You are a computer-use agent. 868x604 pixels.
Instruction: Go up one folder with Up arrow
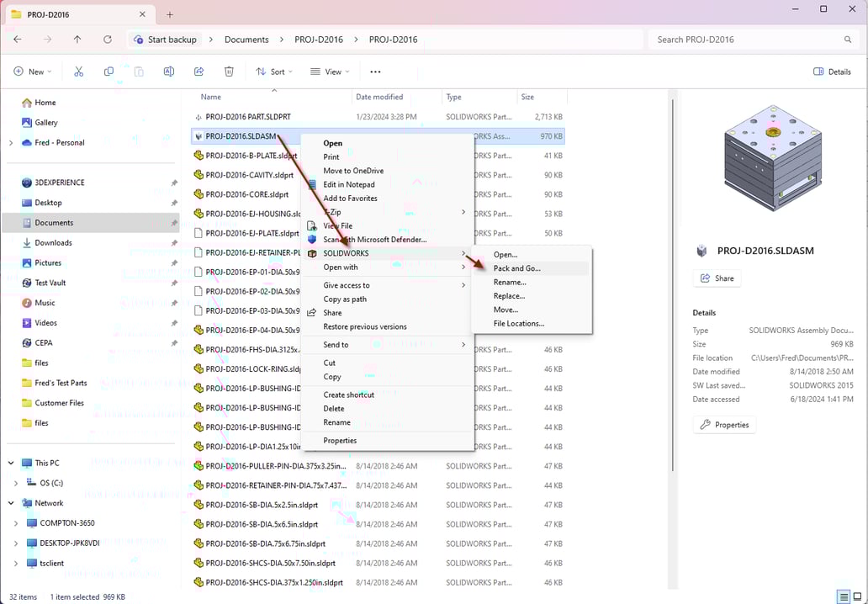tap(77, 40)
